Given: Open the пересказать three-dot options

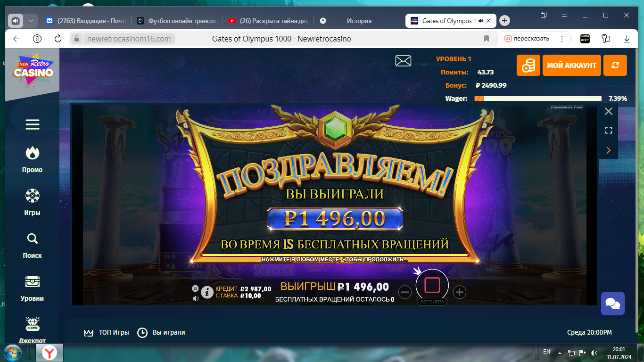Looking at the screenshot, I should [x=562, y=39].
